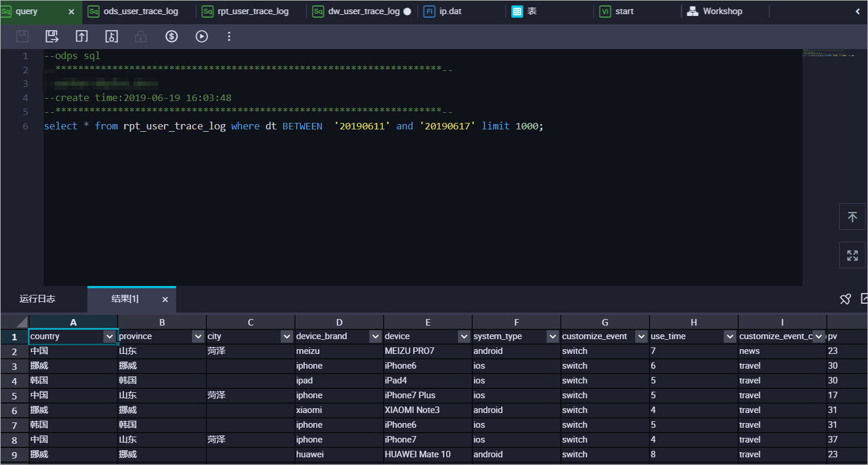Open the city column filter dropdown
Image resolution: width=868 pixels, height=465 pixels.
click(287, 337)
